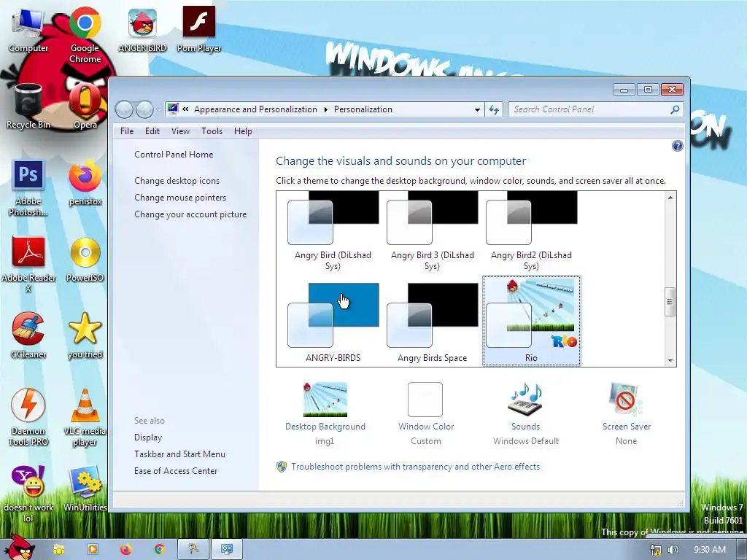Open the Edit menu
Screen dimensions: 747x560
pos(152,131)
